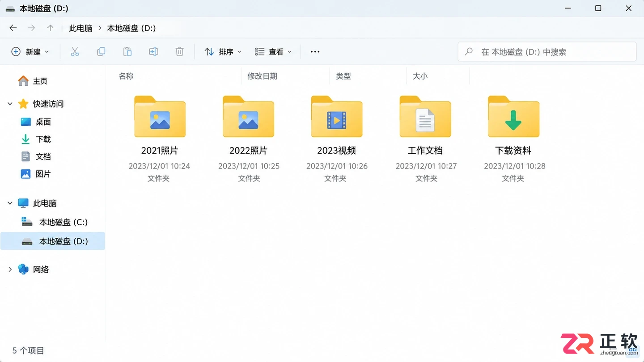The image size is (644, 362).
Task: Click the 2021照片 folder name label
Action: pyautogui.click(x=160, y=151)
